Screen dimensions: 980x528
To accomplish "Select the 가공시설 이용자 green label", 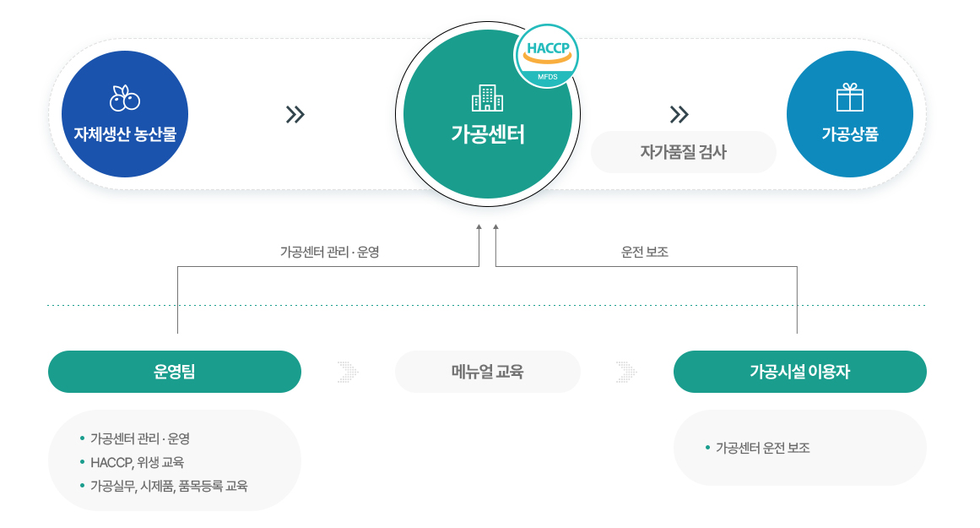I will (799, 372).
